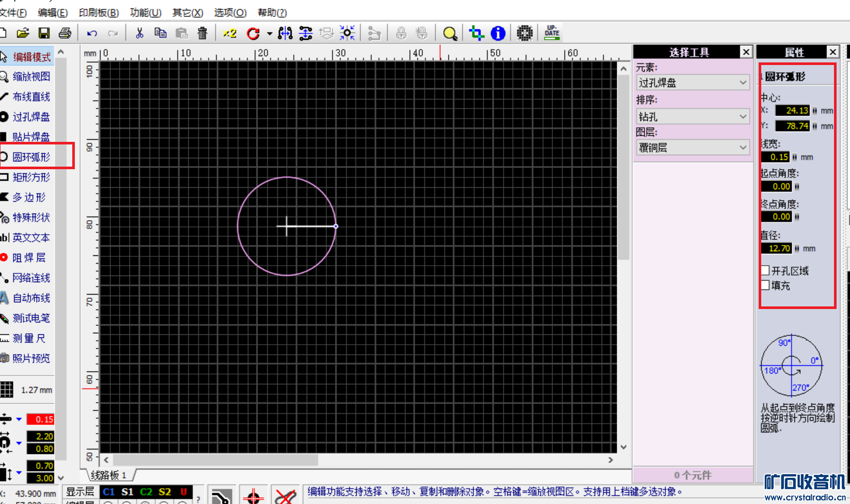The image size is (850, 504).
Task: Select the 特殊形状 special shape tool
Action: [27, 218]
